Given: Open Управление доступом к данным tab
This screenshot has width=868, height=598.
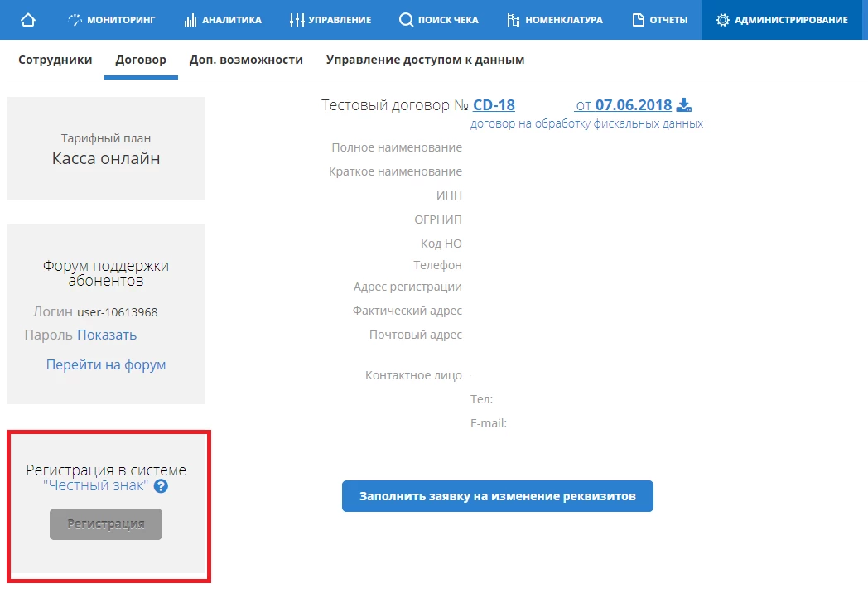Looking at the screenshot, I should click(x=425, y=60).
